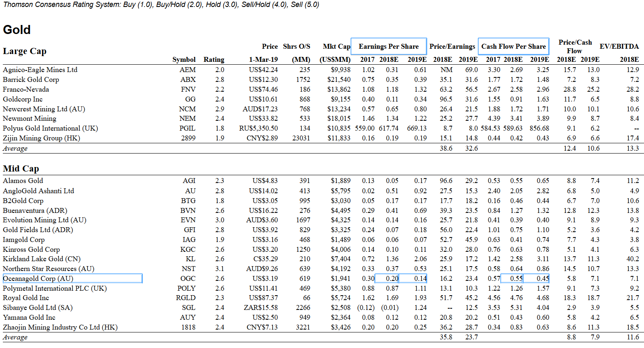Click the "$7,404" market cap value
This screenshot has height=348, width=644.
click(341, 259)
